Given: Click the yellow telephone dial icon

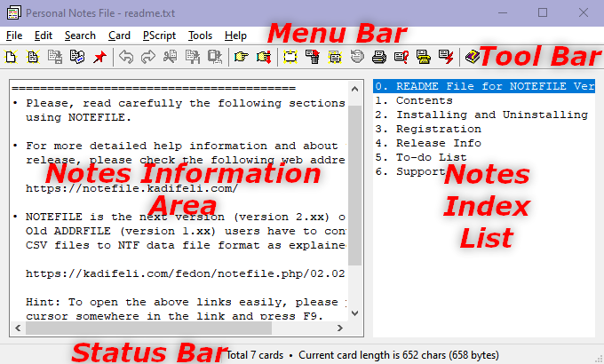Looking at the screenshot, I should point(424,57).
